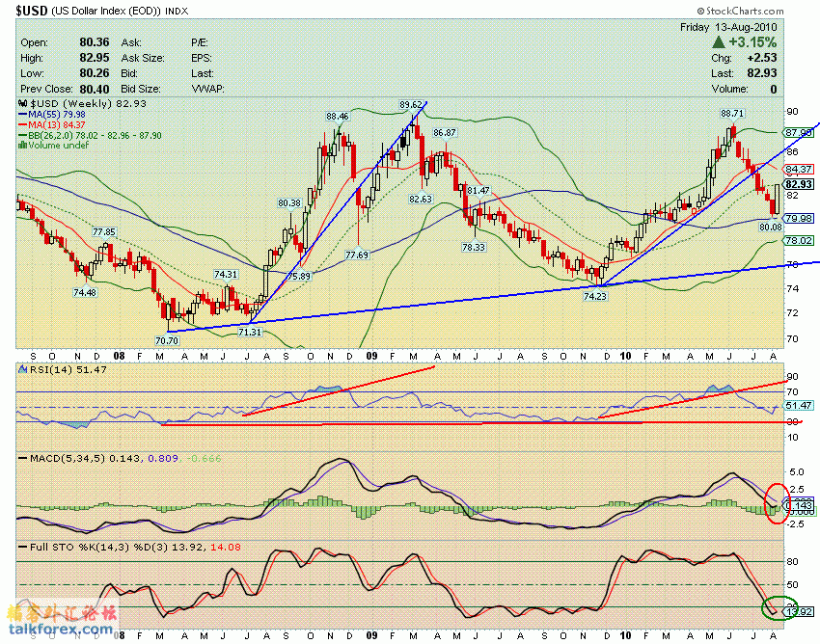Click the 82.63 price label
Viewport: 820px width, 644px height.
pyautogui.click(x=421, y=200)
